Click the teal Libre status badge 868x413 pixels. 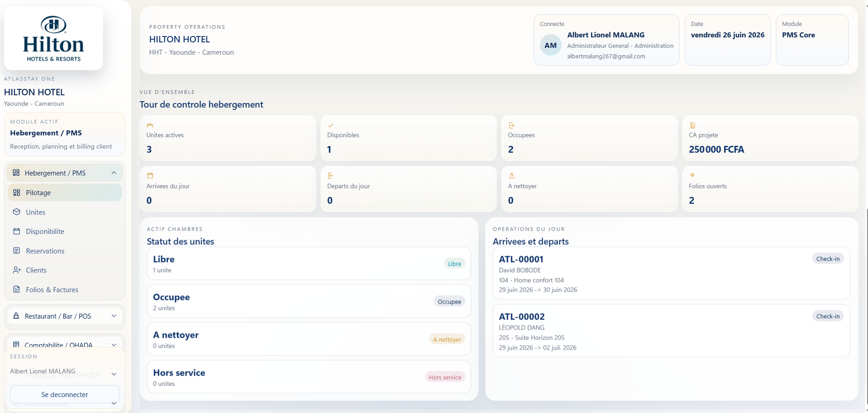click(x=454, y=263)
